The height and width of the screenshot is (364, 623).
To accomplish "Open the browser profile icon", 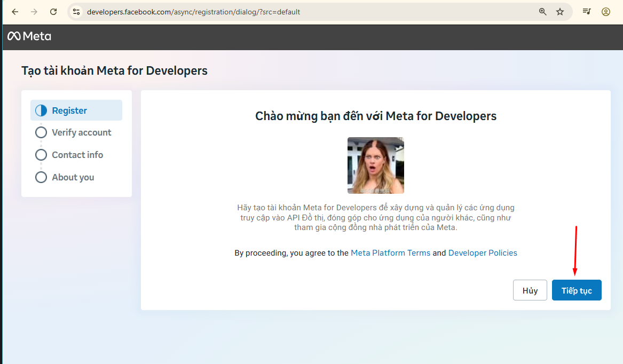I will click(x=606, y=12).
